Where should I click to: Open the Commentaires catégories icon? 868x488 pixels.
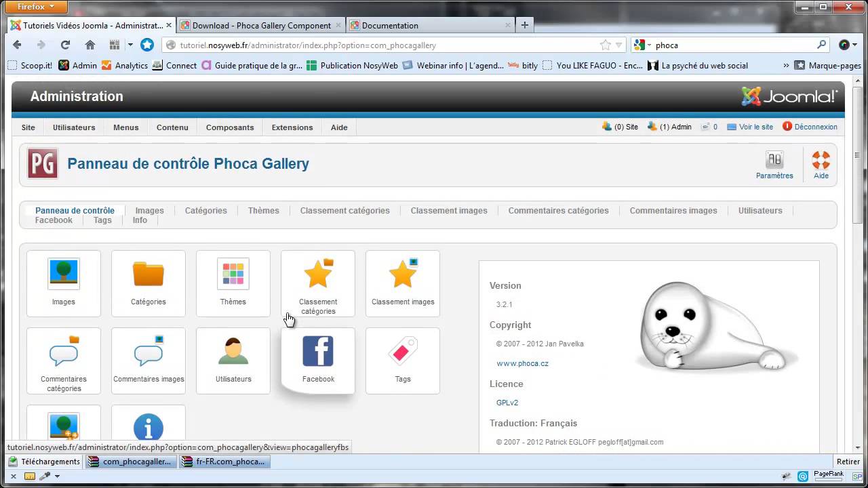click(x=64, y=361)
